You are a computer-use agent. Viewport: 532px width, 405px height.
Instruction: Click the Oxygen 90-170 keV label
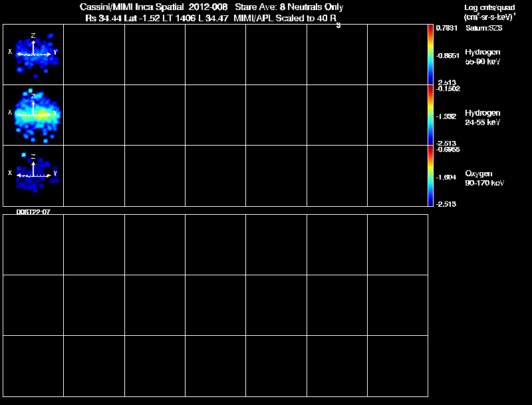pos(485,178)
